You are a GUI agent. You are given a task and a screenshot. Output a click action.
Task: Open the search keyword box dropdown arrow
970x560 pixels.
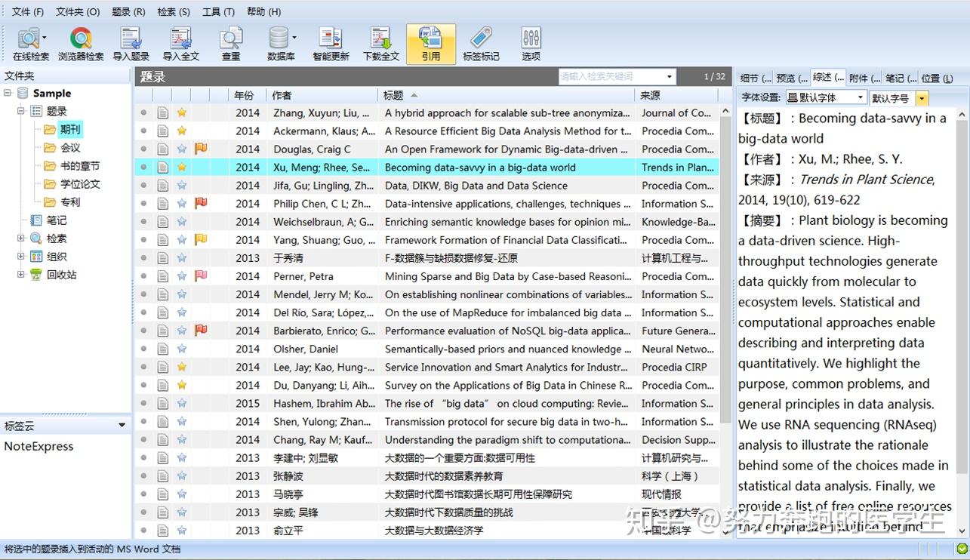pos(670,76)
